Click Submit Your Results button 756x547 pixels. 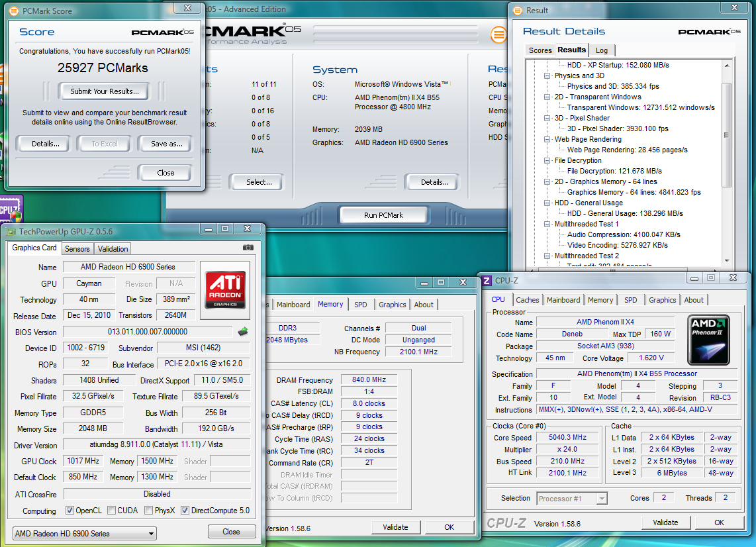point(104,91)
